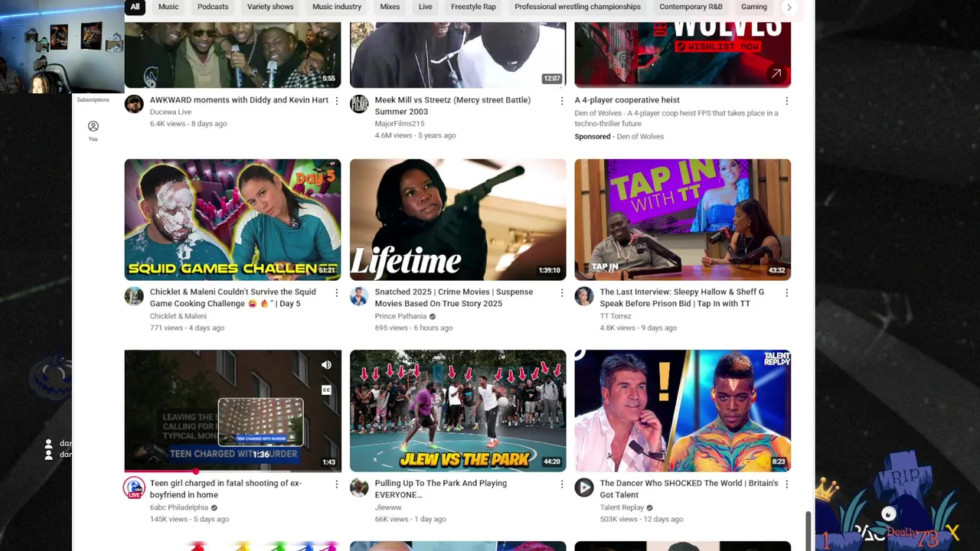Visit Prince Pathania channel name
This screenshot has width=980, height=551.
(x=400, y=316)
